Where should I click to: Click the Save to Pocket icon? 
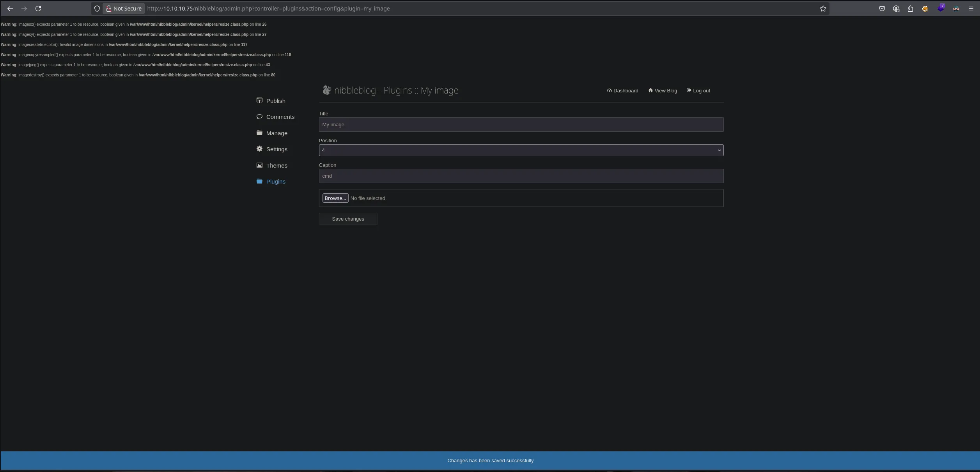click(x=882, y=9)
